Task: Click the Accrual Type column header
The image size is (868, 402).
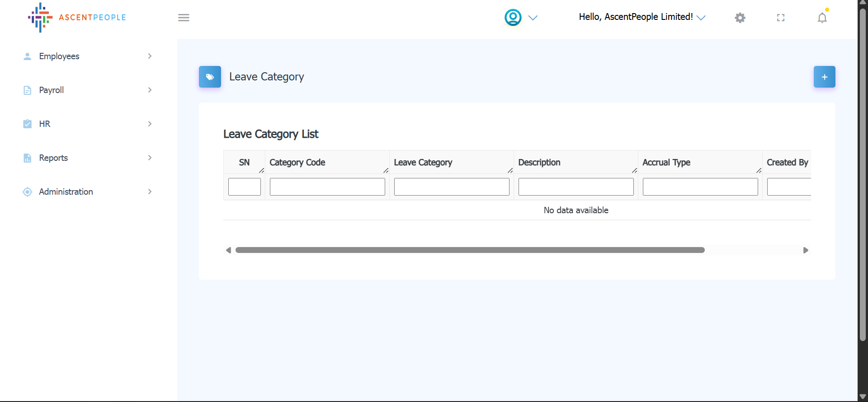Action: pos(666,162)
